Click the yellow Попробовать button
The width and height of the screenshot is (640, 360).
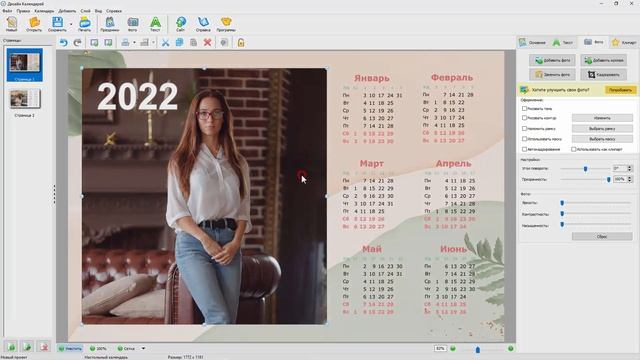pos(620,90)
